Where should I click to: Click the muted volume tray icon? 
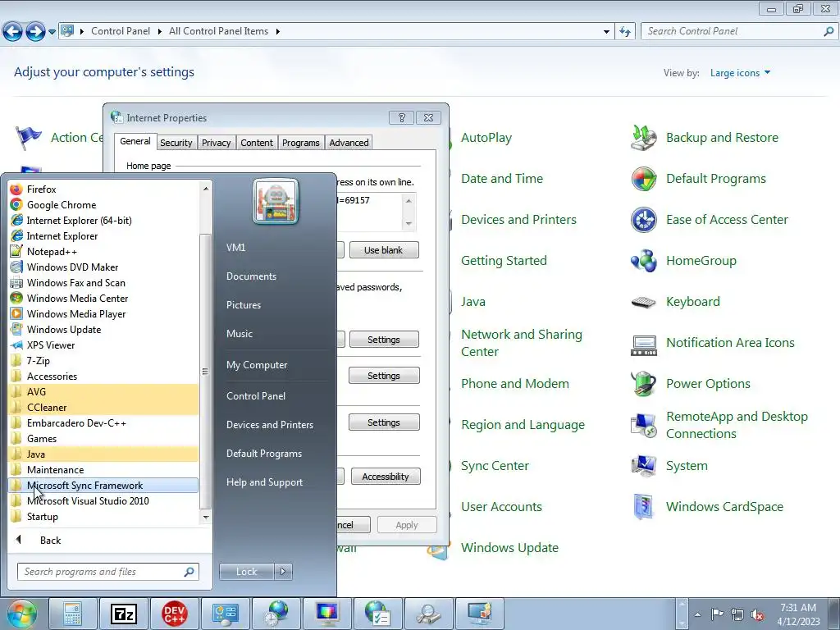[757, 615]
